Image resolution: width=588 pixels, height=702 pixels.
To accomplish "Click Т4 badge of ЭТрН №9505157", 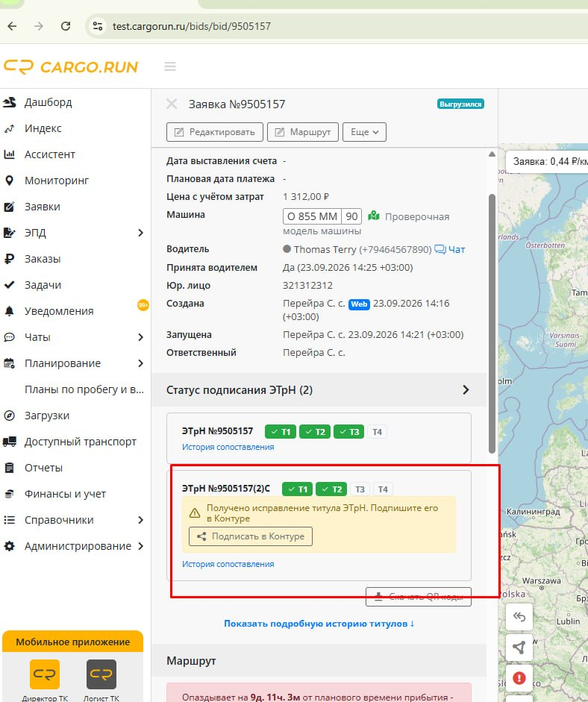I will coord(378,432).
